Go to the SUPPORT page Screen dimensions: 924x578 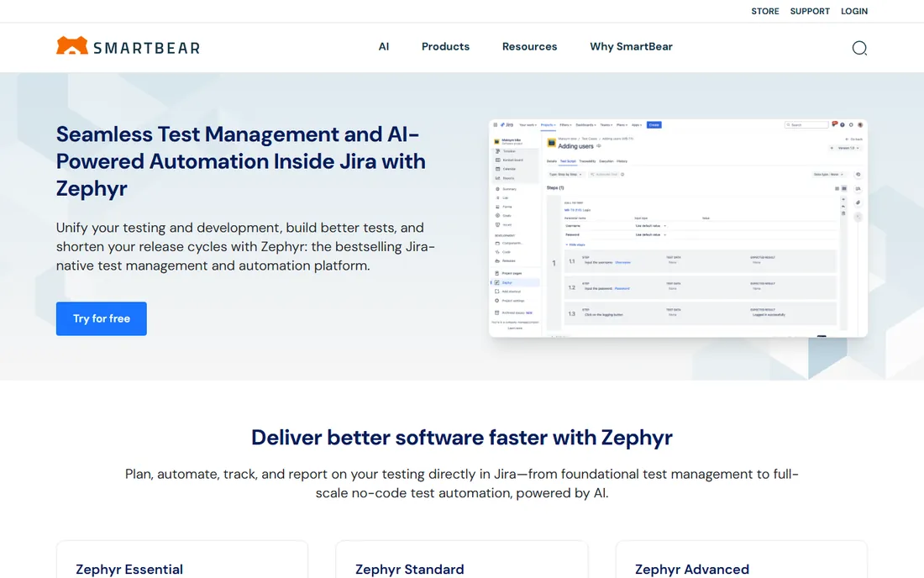click(810, 11)
